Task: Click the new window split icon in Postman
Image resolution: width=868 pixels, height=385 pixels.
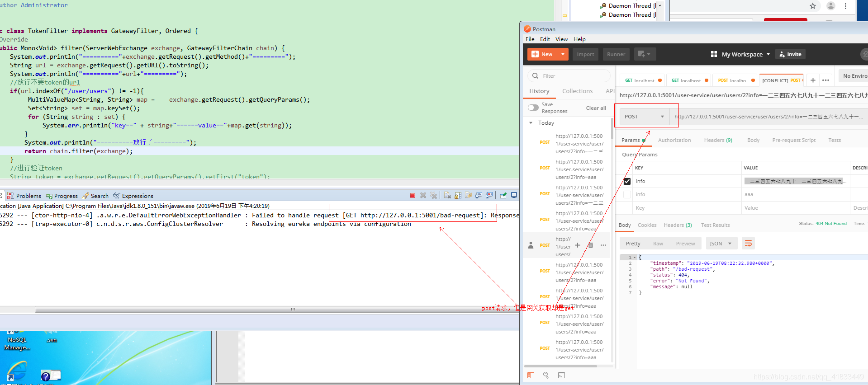Action: click(x=645, y=54)
